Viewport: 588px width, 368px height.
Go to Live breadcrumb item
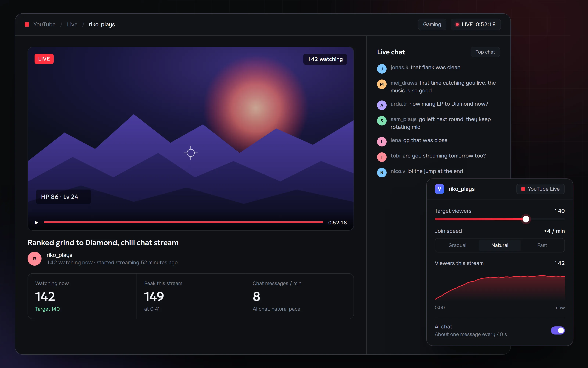point(72,24)
